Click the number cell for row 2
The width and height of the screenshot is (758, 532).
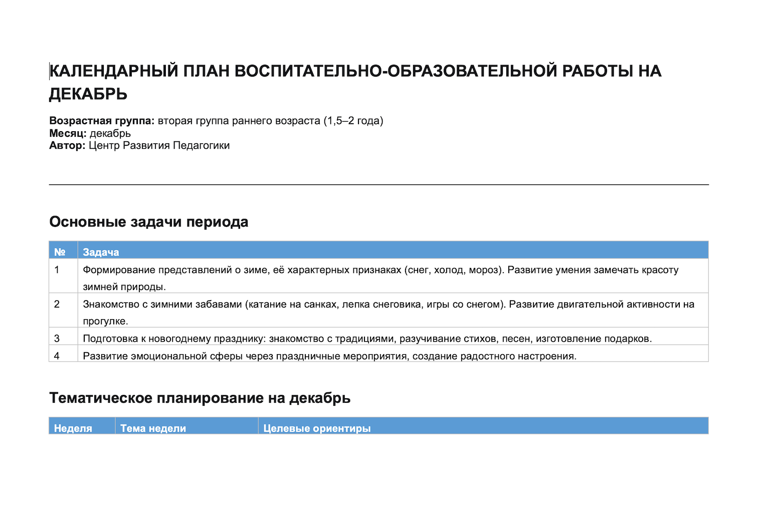click(x=63, y=311)
